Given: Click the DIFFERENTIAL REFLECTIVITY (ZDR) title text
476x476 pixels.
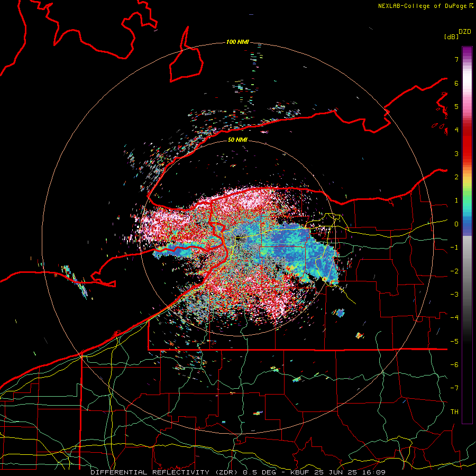Looking at the screenshot, I should pos(165,472).
